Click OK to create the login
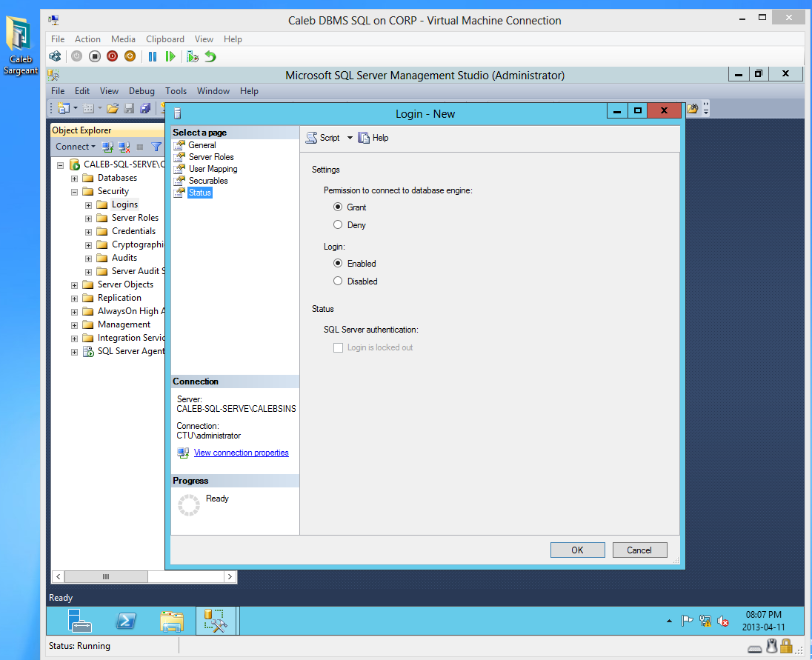The image size is (812, 660). coord(577,550)
